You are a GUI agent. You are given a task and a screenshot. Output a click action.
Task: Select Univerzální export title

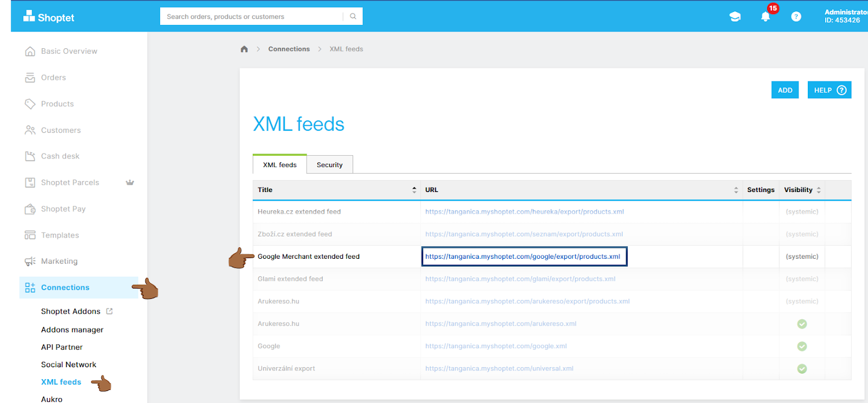tap(286, 369)
